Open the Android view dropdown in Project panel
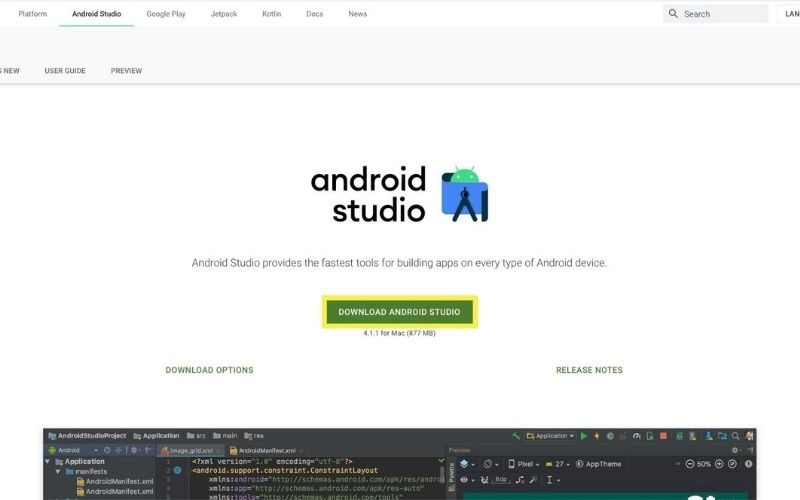The width and height of the screenshot is (800, 500). click(x=73, y=451)
